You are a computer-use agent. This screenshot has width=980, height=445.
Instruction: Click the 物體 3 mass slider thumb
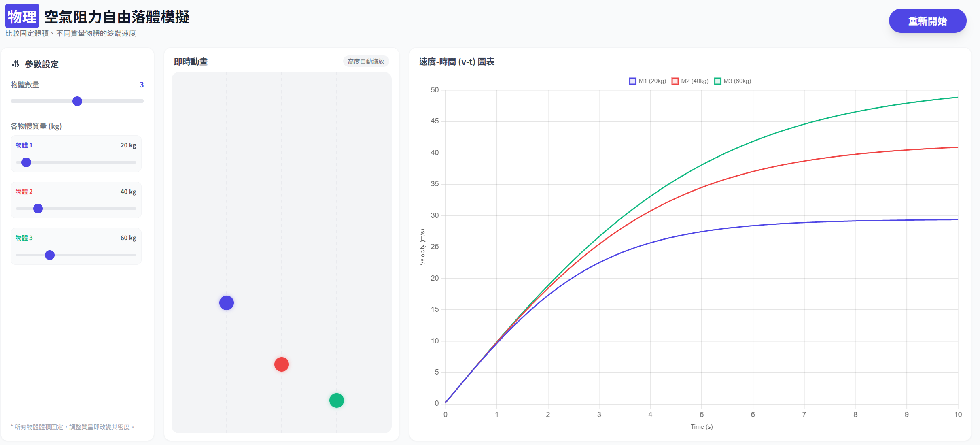(x=50, y=255)
